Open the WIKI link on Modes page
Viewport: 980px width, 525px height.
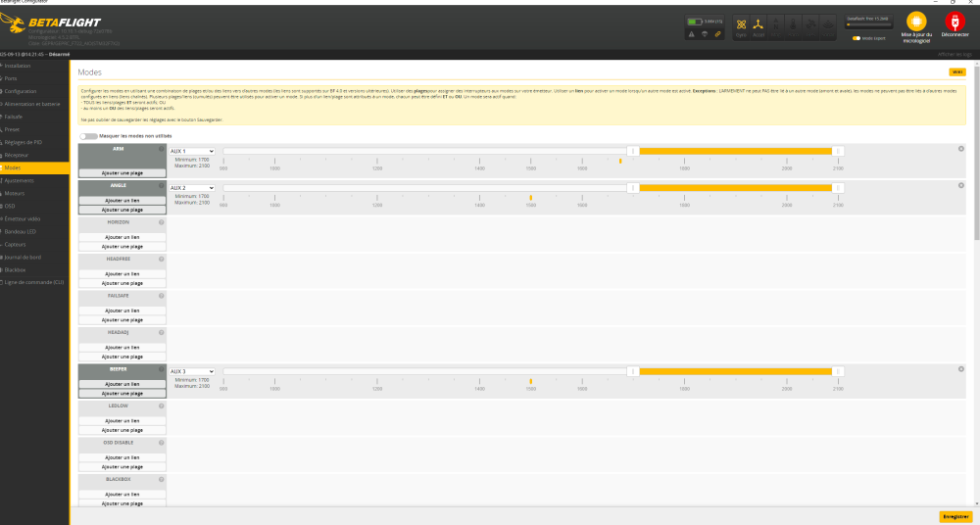pos(955,72)
